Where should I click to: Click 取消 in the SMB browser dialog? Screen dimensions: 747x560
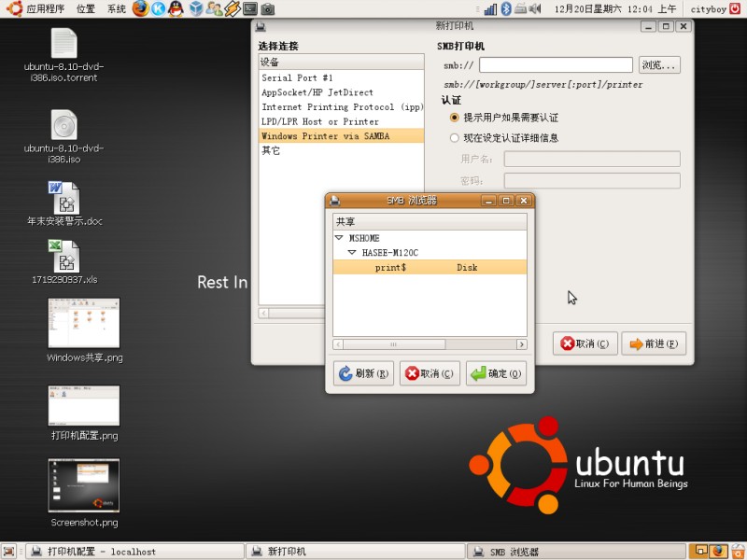[x=430, y=373]
